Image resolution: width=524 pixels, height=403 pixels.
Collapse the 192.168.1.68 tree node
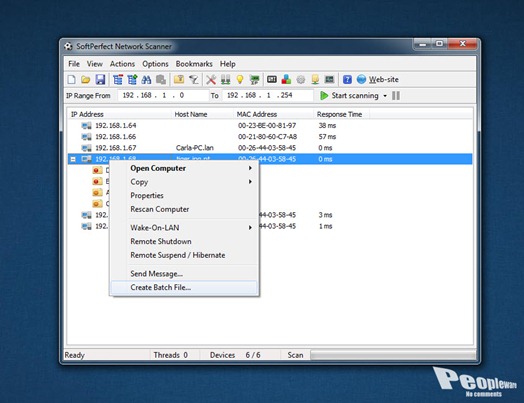click(73, 159)
